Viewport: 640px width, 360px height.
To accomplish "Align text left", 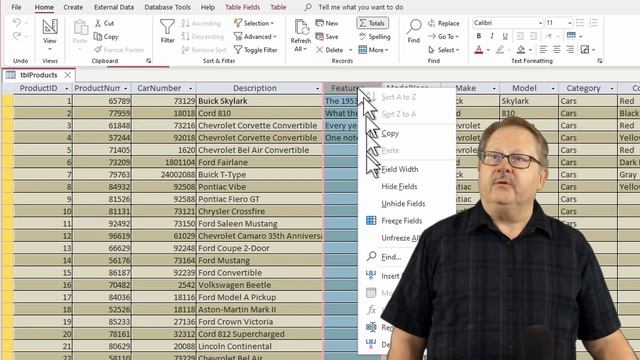I will pos(543,49).
